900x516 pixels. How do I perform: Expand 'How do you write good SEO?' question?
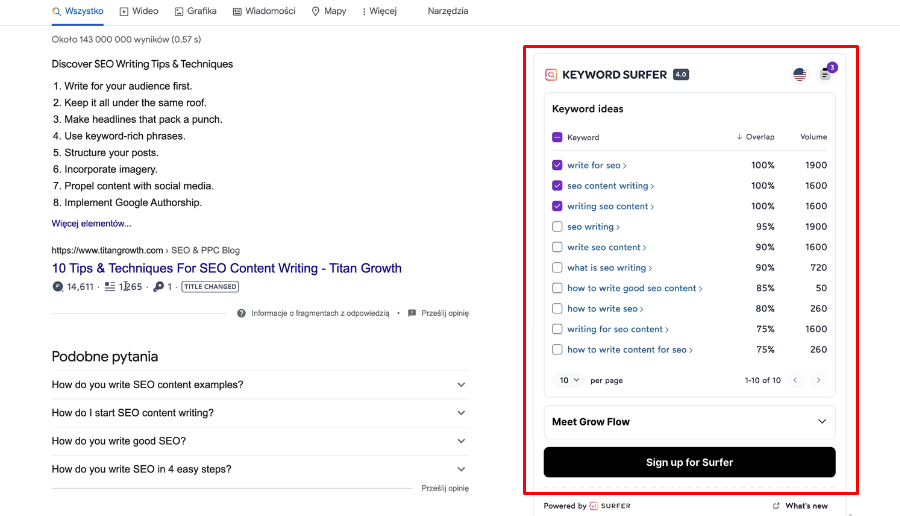tap(260, 441)
